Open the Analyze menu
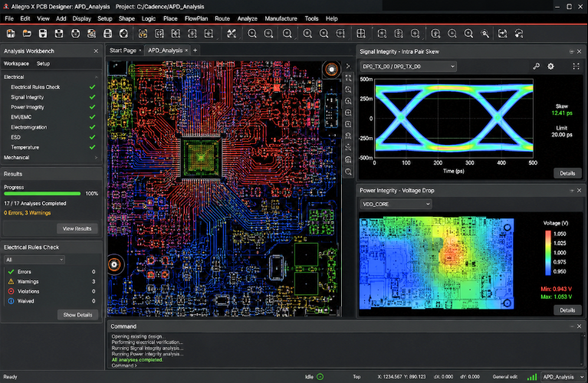The width and height of the screenshot is (588, 383). (247, 18)
